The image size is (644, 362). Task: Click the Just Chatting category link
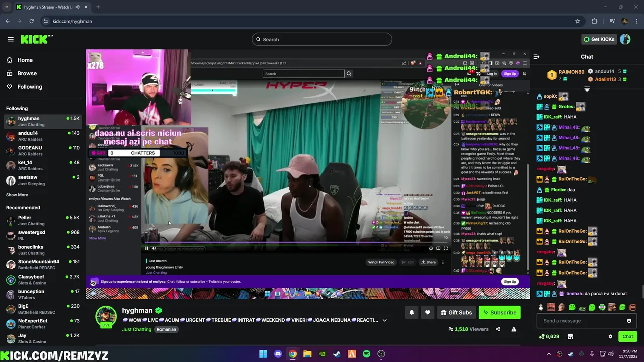point(136,329)
